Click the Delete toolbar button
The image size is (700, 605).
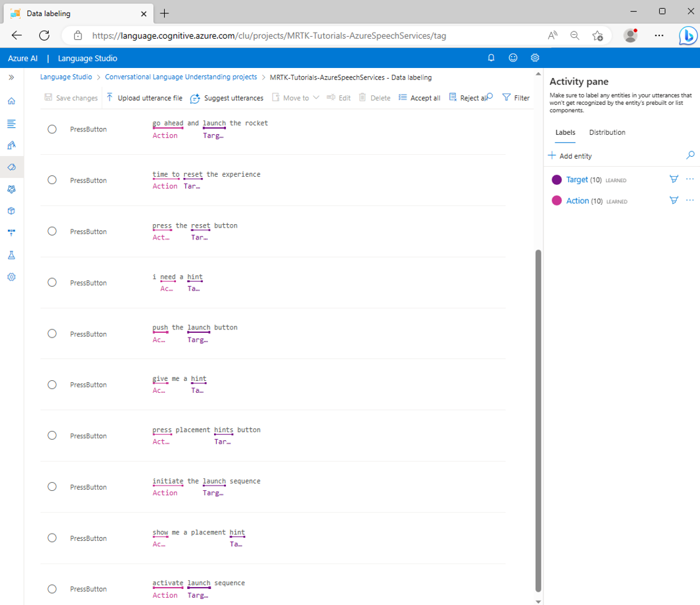375,98
